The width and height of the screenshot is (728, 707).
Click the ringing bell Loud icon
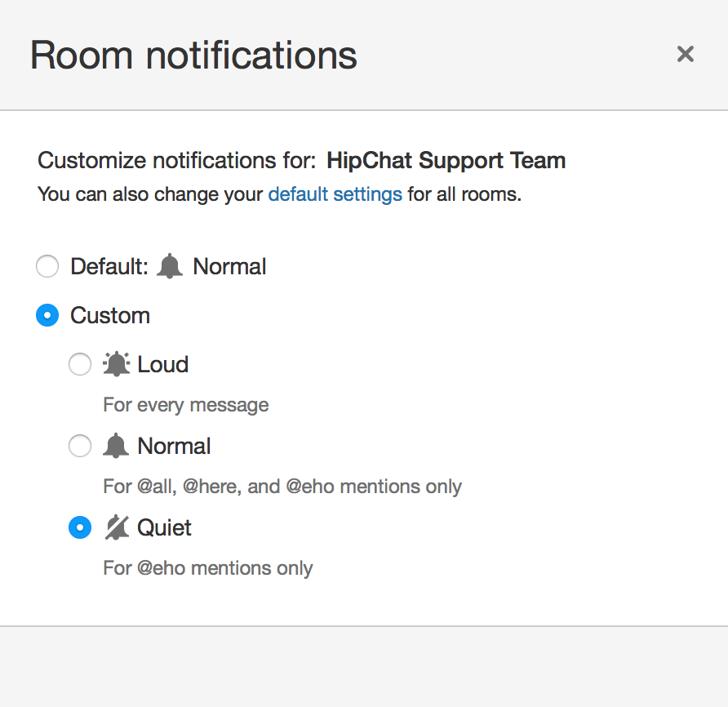pyautogui.click(x=116, y=364)
